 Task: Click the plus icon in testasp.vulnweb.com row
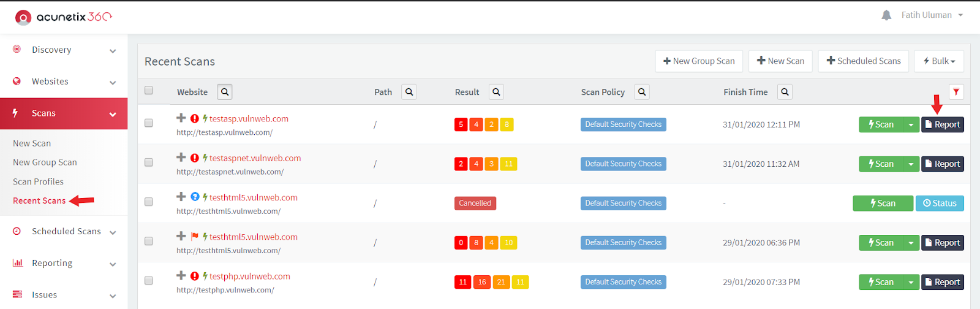click(x=181, y=118)
